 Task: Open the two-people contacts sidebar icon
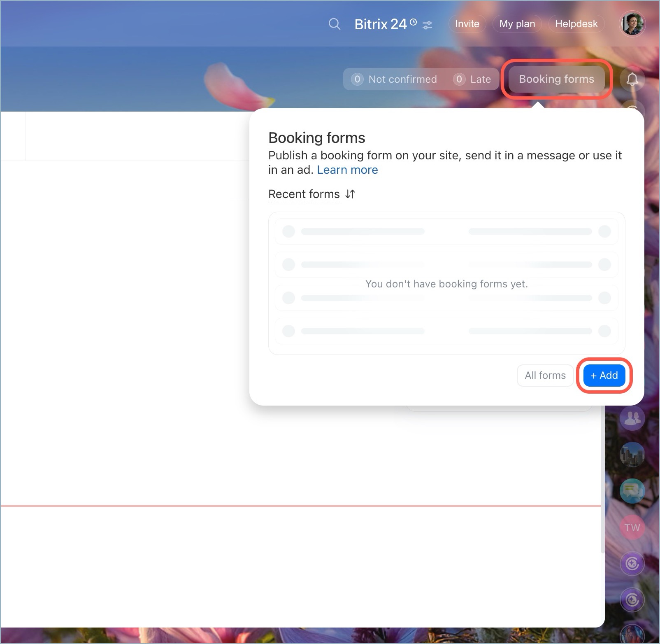coord(632,418)
